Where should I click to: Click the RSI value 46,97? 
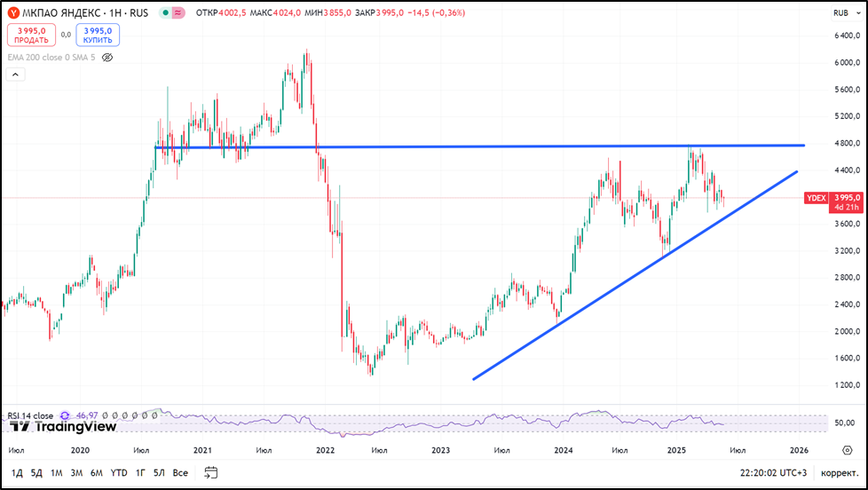[87, 415]
